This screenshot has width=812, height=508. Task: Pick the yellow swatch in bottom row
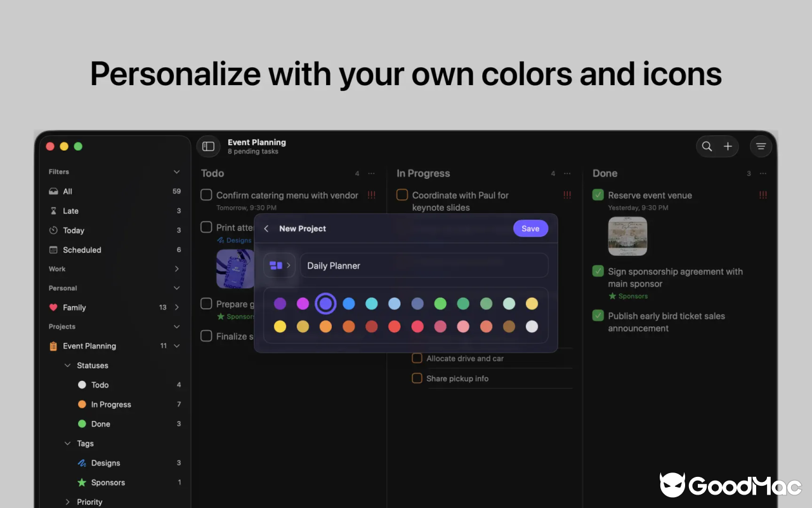point(280,326)
